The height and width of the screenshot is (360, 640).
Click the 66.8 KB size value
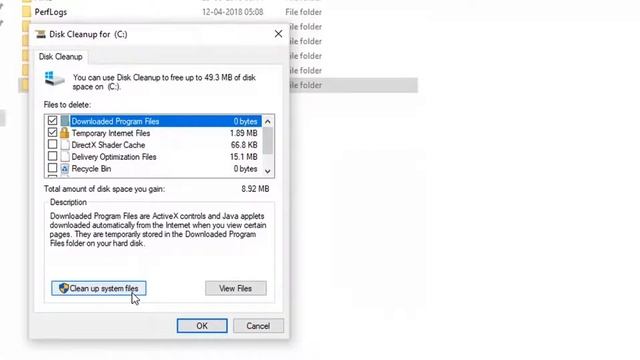tap(244, 145)
